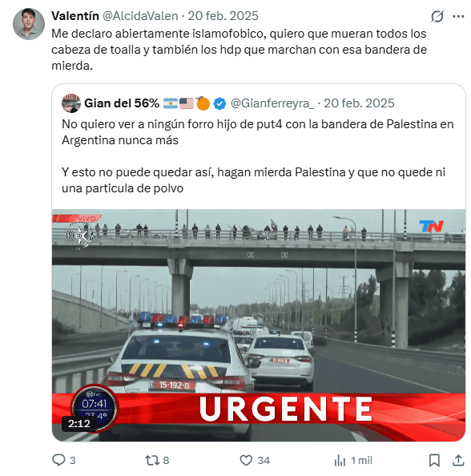Click the 2:12 video duration badge
Image resolution: width=471 pixels, height=476 pixels.
[x=79, y=423]
